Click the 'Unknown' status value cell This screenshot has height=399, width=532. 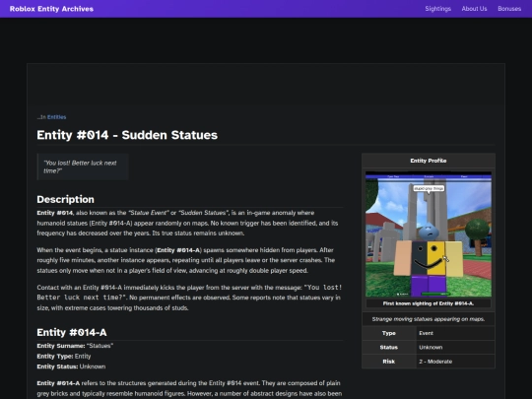455,348
